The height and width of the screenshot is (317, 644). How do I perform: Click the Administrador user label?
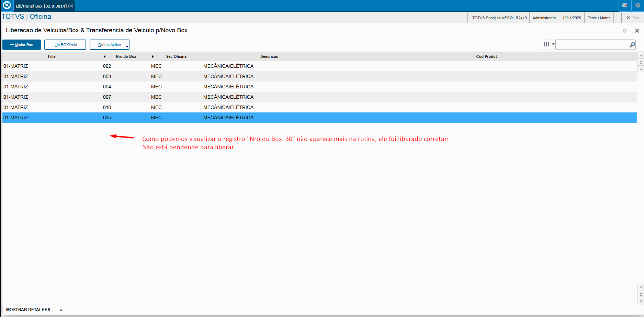pyautogui.click(x=544, y=18)
